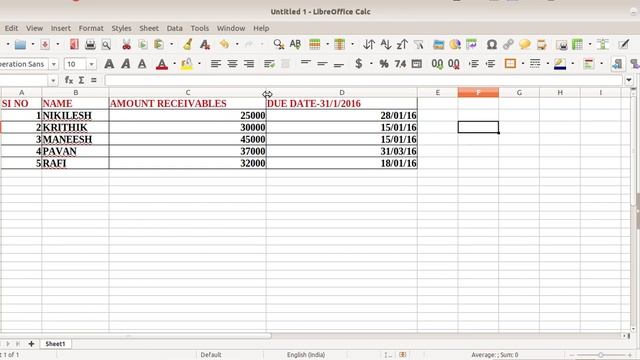The image size is (640, 360).
Task: Click the Borders icon
Action: (x=510, y=64)
